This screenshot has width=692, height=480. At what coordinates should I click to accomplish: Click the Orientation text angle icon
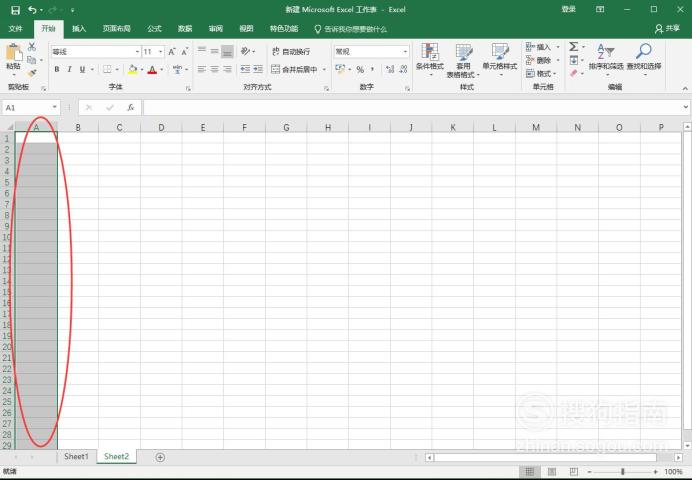(x=246, y=51)
